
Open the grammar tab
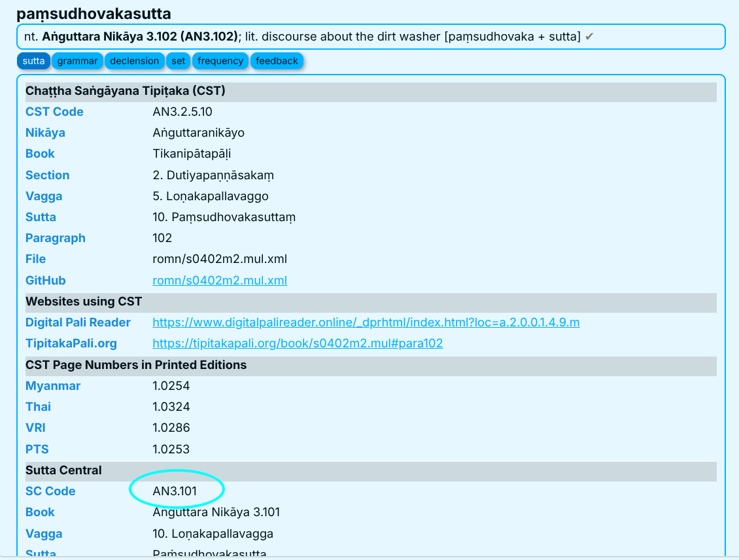point(77,61)
